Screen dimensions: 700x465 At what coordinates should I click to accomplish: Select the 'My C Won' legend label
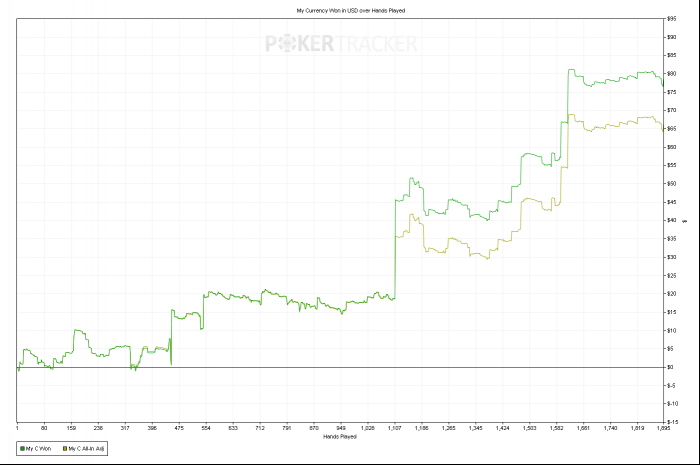(x=38, y=448)
